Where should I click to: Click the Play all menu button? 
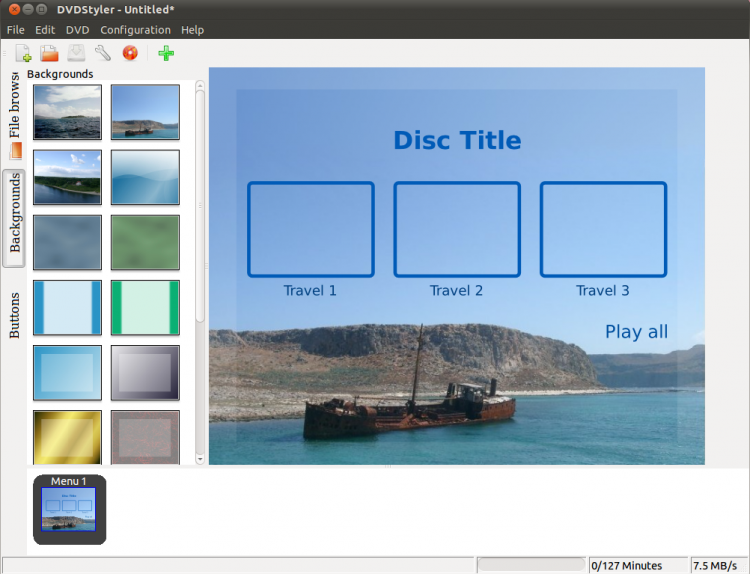pyautogui.click(x=636, y=331)
